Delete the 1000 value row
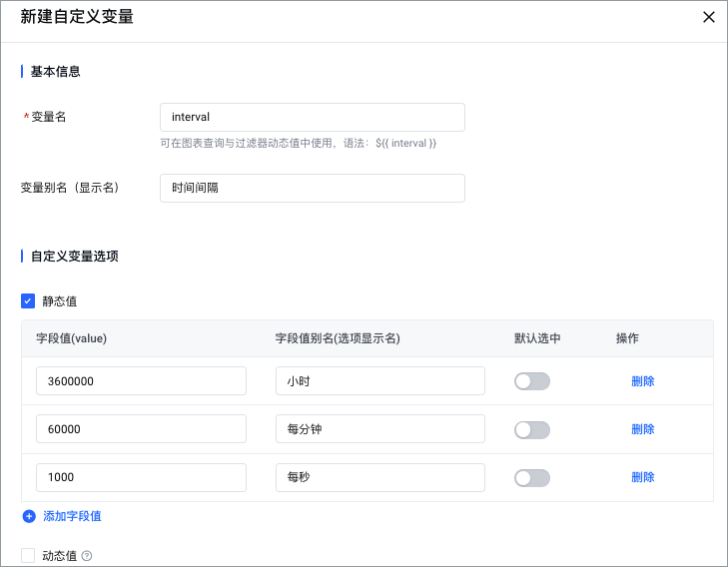 click(642, 478)
